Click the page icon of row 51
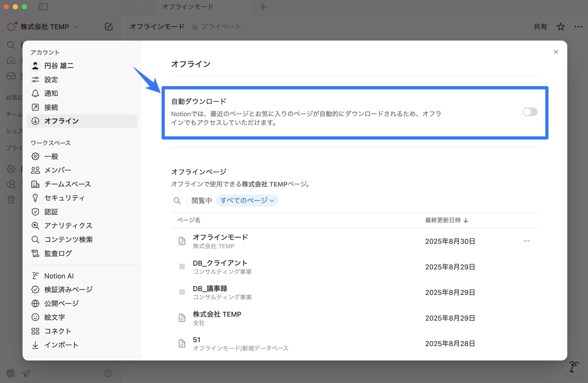Viewport: 588px width, 383px height. tap(182, 343)
